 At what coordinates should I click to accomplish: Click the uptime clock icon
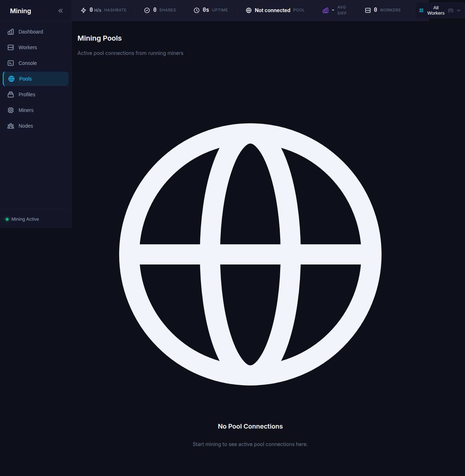pyautogui.click(x=197, y=10)
